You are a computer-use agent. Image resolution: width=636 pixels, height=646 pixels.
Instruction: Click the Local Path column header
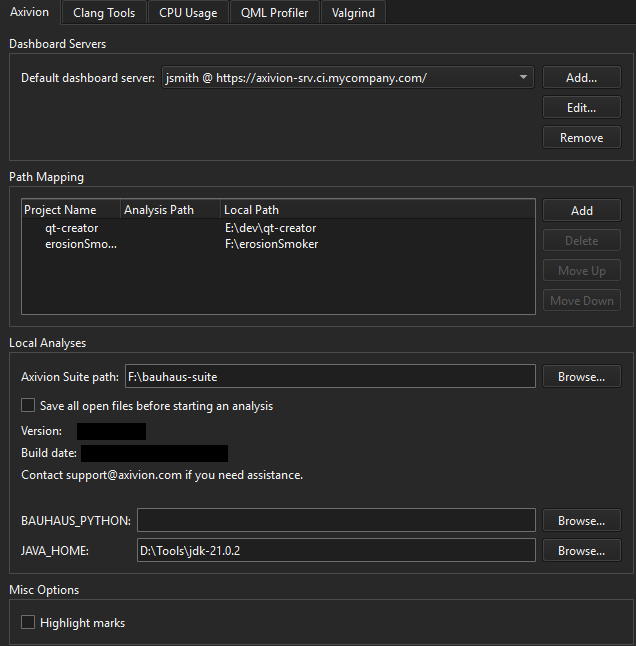click(x=252, y=210)
